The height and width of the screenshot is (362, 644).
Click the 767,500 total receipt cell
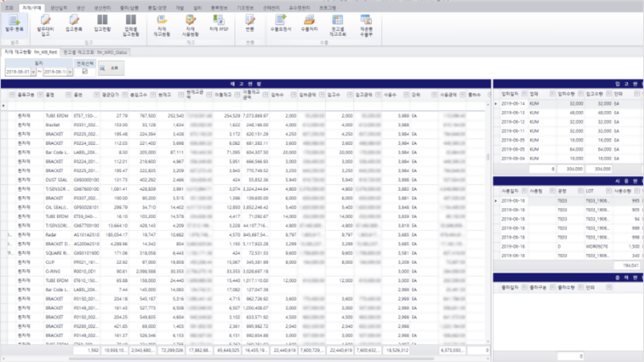tap(143, 115)
